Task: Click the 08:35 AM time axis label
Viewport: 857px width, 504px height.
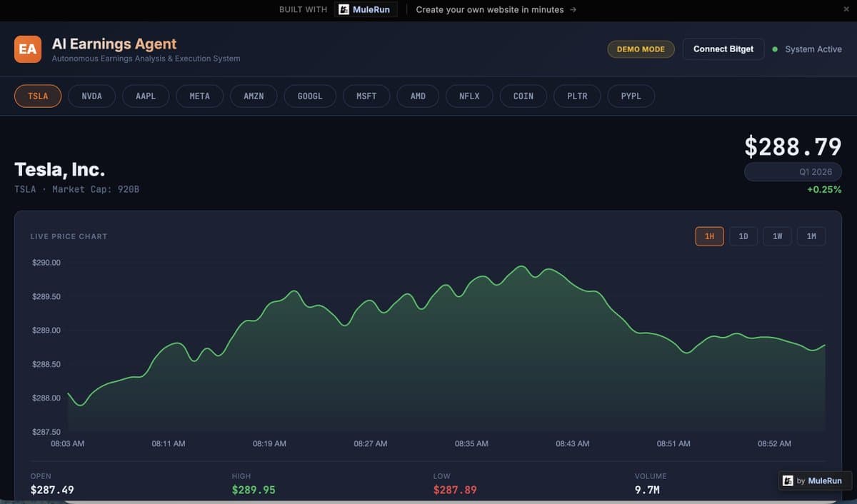Action: (x=471, y=444)
